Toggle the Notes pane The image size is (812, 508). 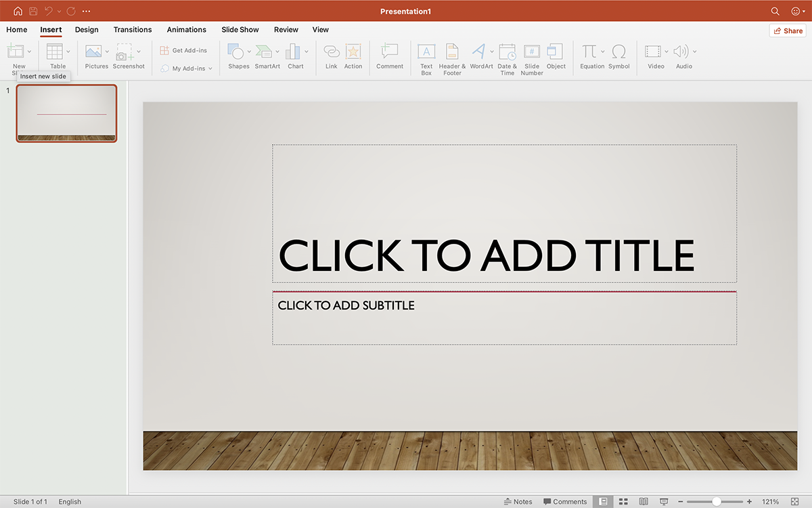point(518,501)
